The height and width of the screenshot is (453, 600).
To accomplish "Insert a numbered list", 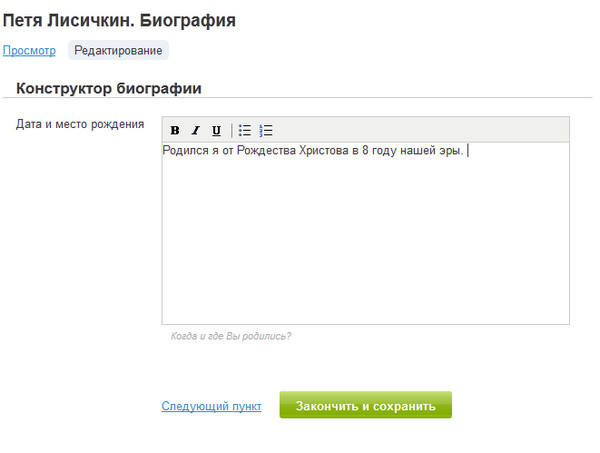I will pos(266,130).
